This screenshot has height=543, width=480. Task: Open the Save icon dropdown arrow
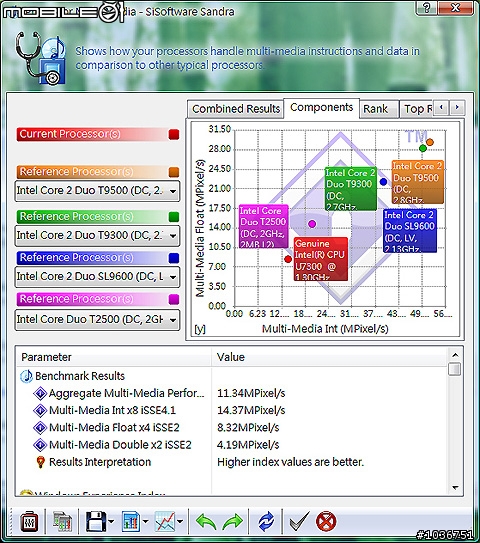point(111,522)
